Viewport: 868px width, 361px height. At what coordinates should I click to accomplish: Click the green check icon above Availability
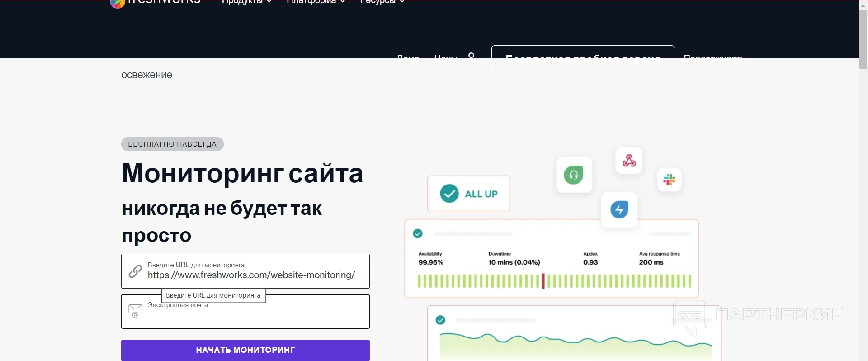pyautogui.click(x=418, y=233)
